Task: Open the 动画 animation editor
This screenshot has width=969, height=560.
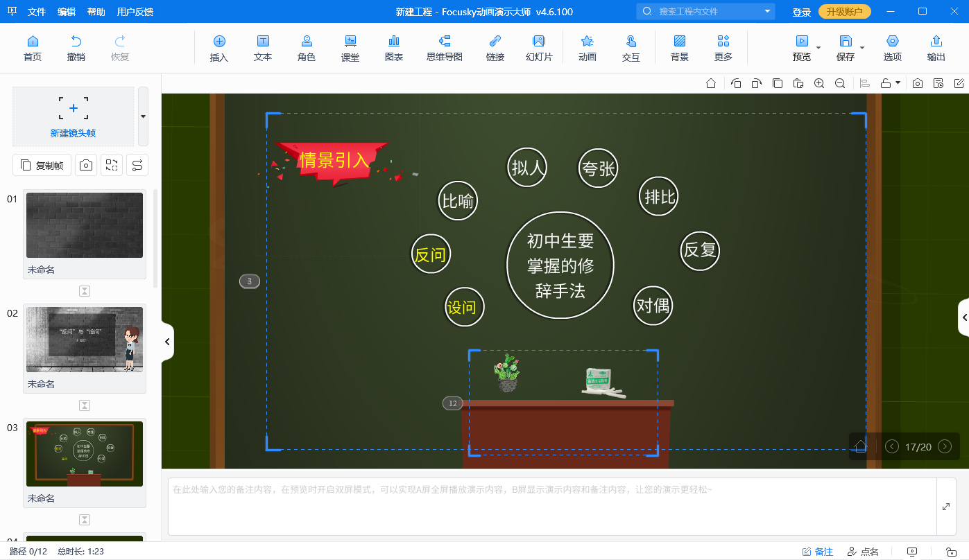Action: click(x=588, y=48)
